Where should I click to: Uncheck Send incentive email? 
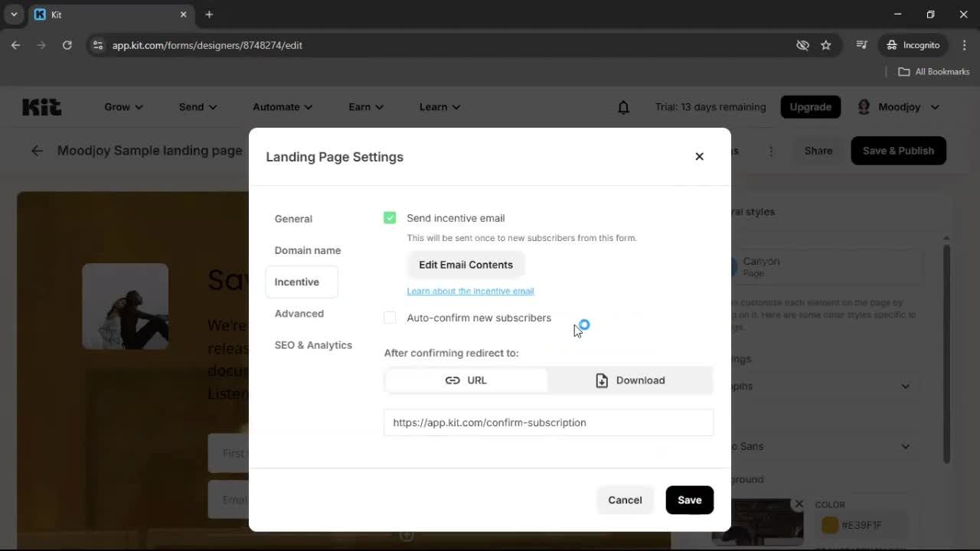[390, 218]
